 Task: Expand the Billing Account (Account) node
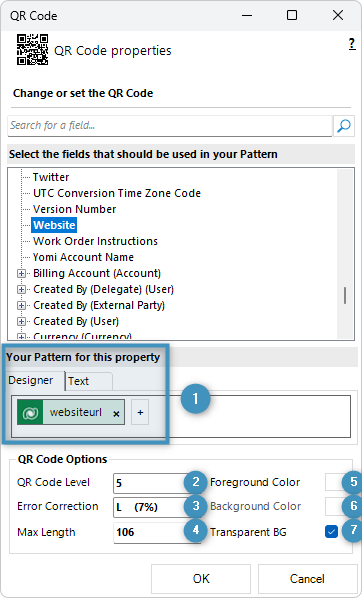point(21,273)
